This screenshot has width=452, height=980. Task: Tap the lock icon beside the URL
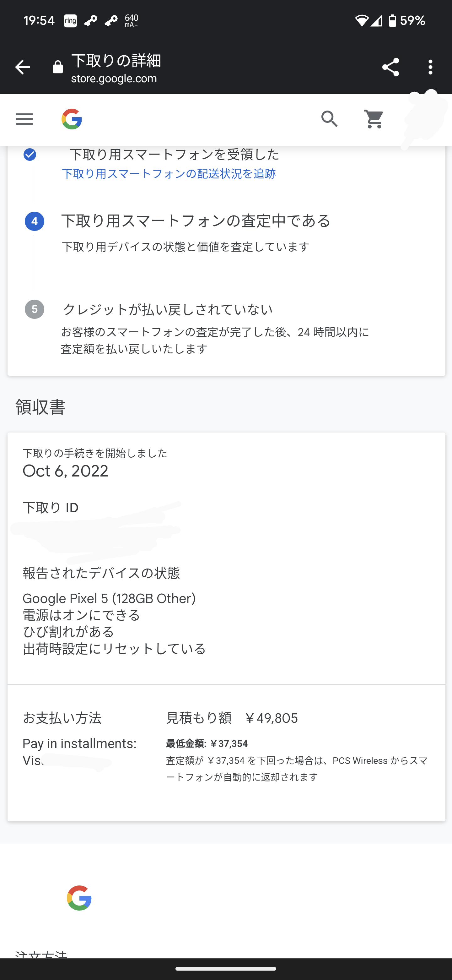[x=58, y=67]
